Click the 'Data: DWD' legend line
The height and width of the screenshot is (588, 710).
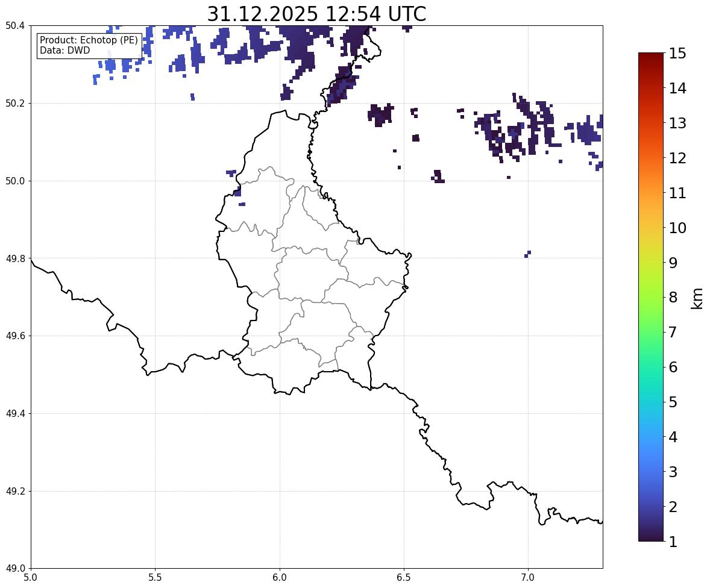pos(64,50)
